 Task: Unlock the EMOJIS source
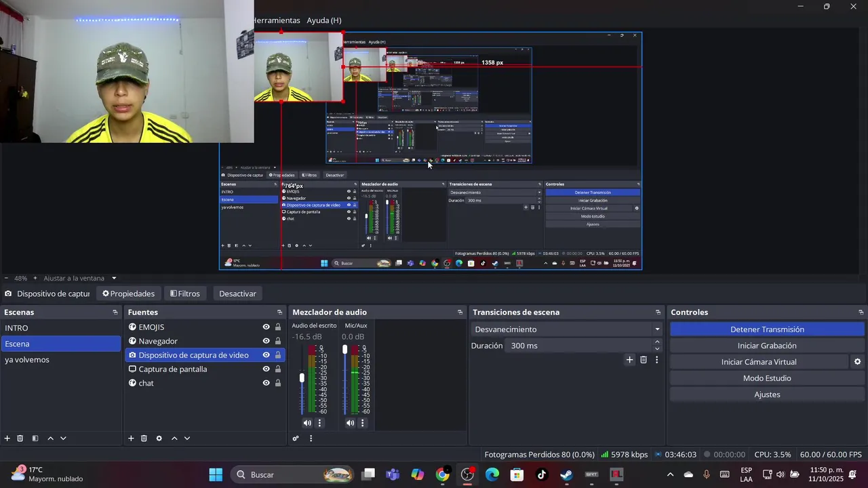(x=278, y=327)
